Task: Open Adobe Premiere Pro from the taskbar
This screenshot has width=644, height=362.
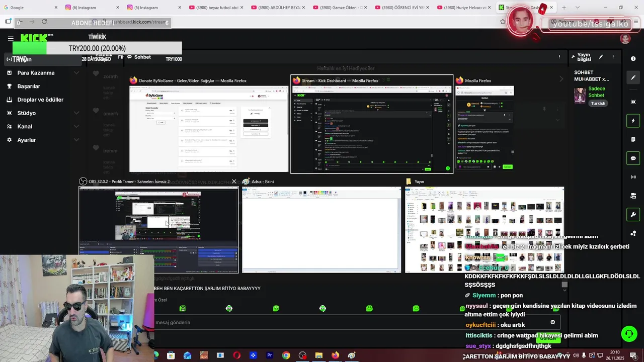Action: pos(270,355)
